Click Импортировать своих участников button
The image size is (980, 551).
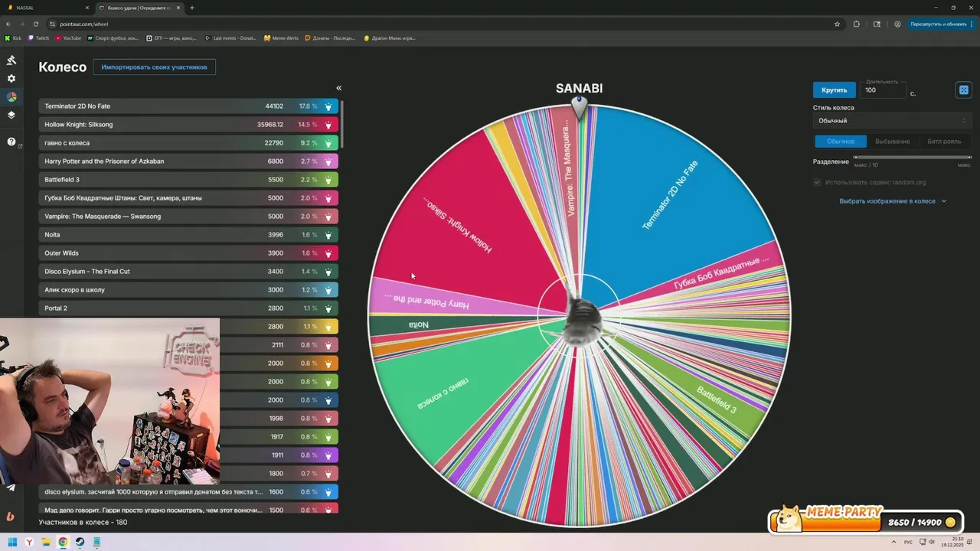pyautogui.click(x=155, y=67)
